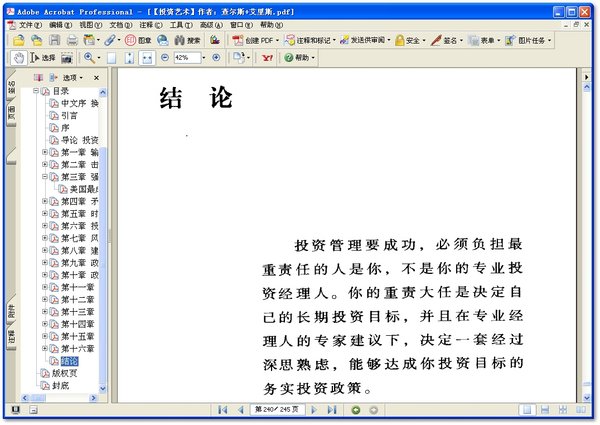Set Fit Page view
This screenshot has width=600, height=425.
coord(129,58)
